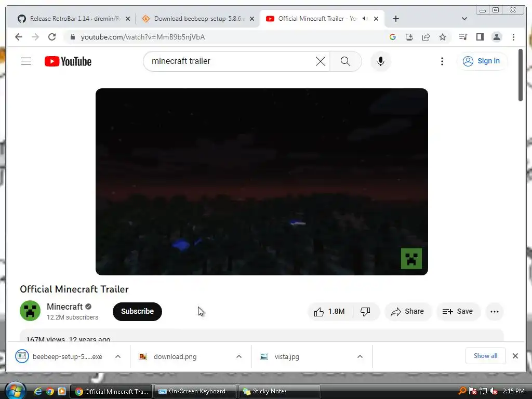This screenshot has height=399, width=532.
Task: Select Sticky Notes taskbar button
Action: (x=279, y=391)
